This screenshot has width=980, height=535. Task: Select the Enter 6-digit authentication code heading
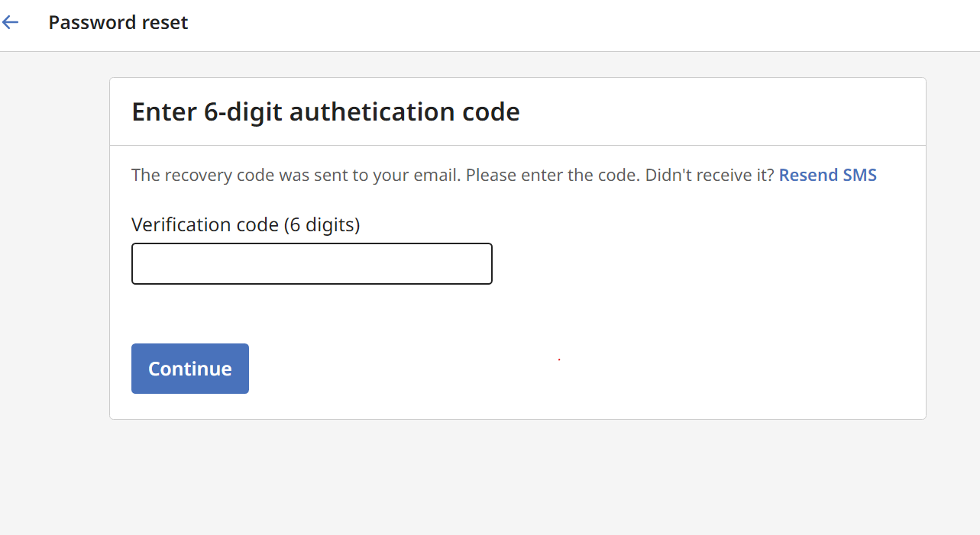coord(325,111)
